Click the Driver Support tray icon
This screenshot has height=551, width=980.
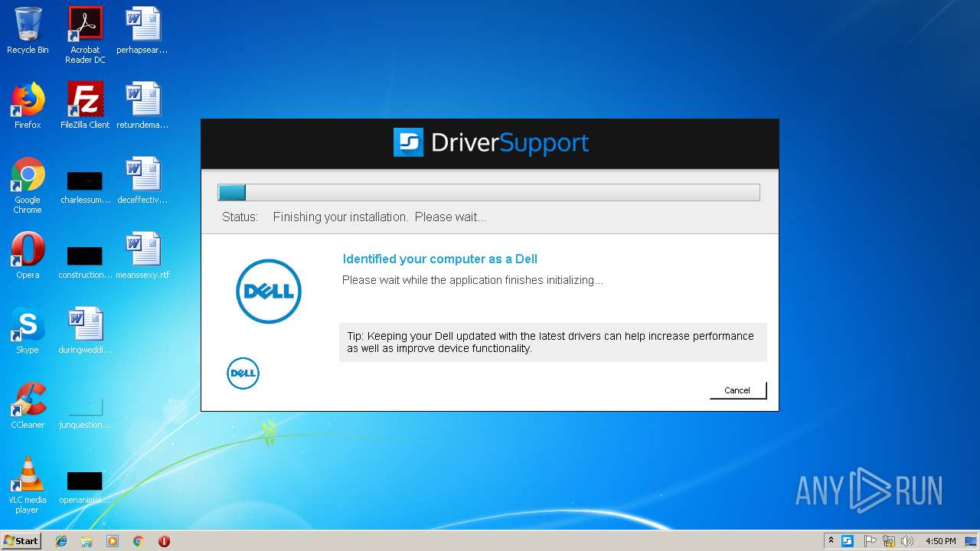coord(848,541)
